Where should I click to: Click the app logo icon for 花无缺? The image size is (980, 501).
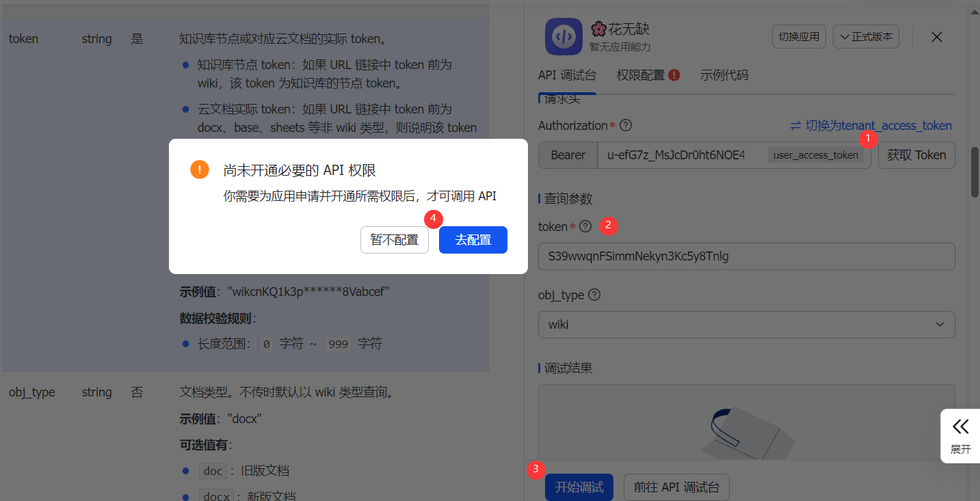(563, 37)
